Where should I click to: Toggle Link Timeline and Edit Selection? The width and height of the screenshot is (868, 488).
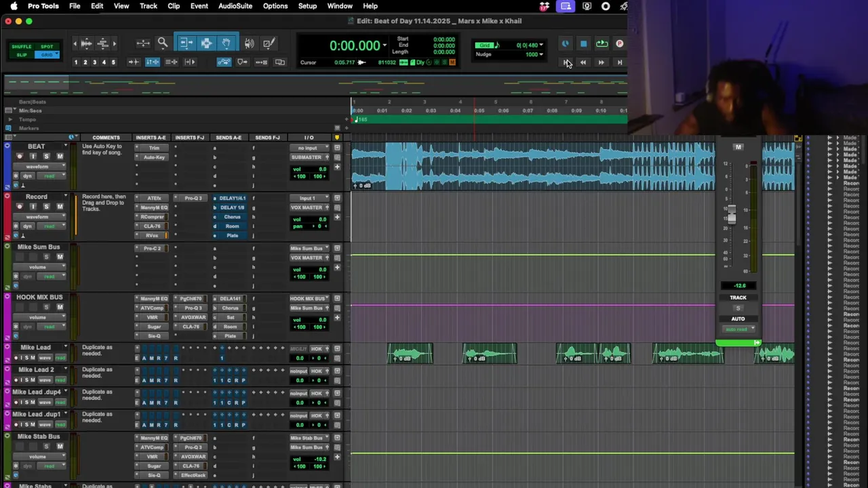tap(153, 62)
